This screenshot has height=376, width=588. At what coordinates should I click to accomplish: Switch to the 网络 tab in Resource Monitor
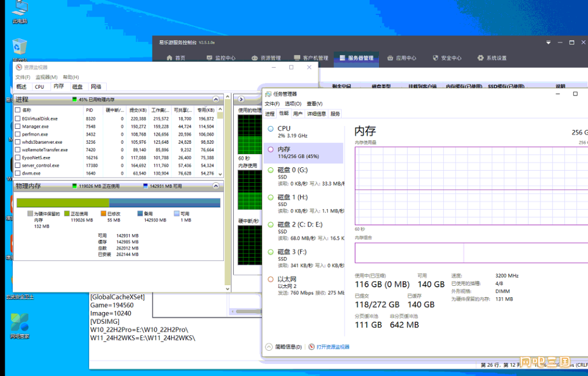pyautogui.click(x=96, y=87)
